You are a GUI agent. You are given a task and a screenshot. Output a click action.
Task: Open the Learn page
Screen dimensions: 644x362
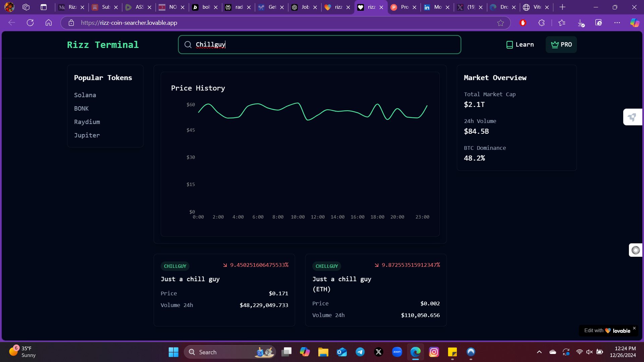[x=520, y=45]
